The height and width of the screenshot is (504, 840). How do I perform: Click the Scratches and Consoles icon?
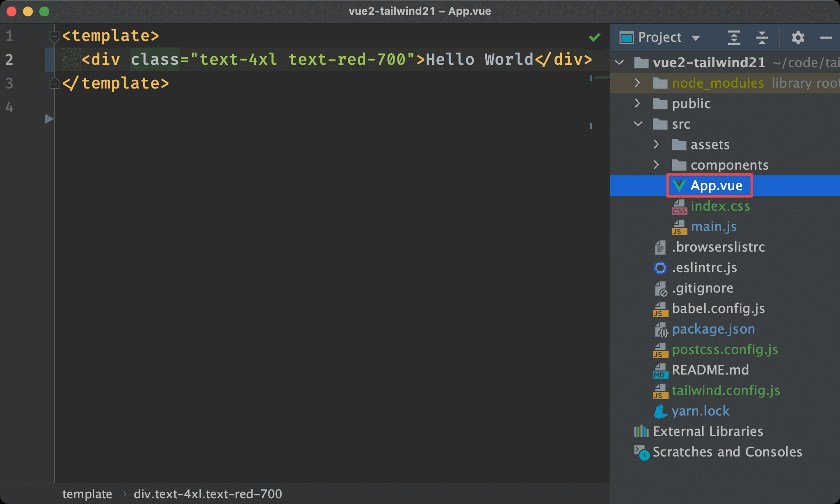pyautogui.click(x=641, y=452)
